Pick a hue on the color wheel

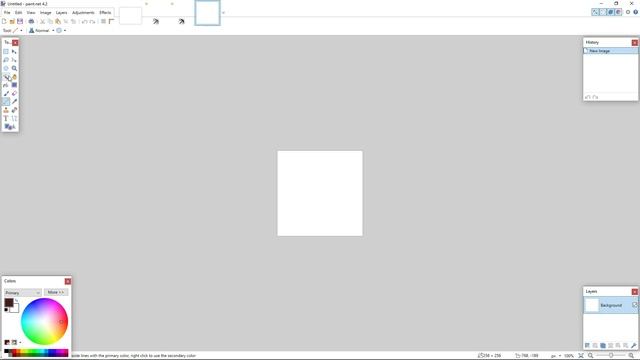[44, 321]
